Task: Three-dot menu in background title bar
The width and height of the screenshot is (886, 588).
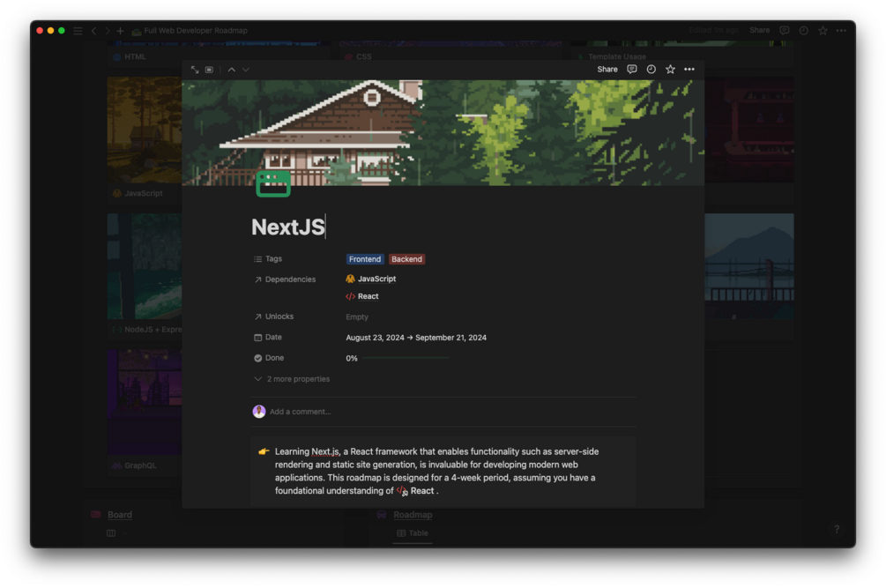Action: pyautogui.click(x=841, y=31)
